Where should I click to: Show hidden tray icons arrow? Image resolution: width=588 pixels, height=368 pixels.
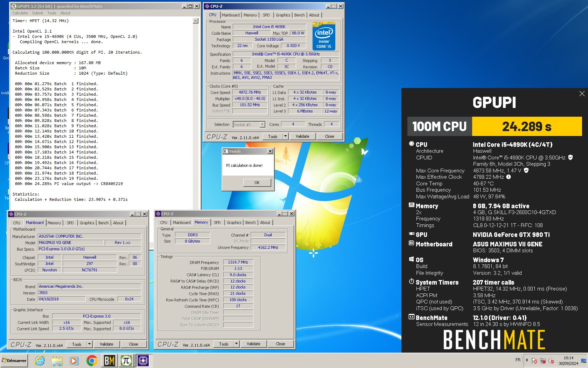[527, 360]
